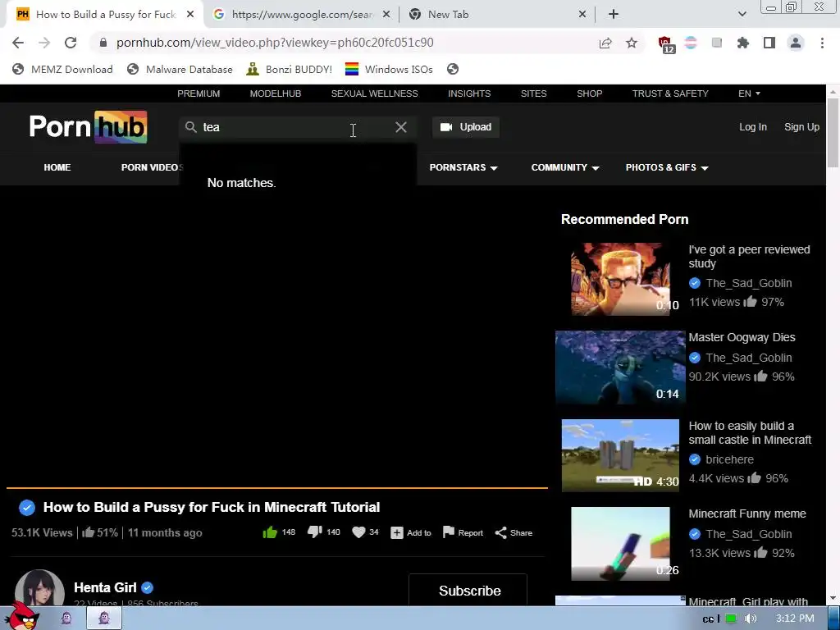Reload the page with the refresh icon
This screenshot has height=630, width=840.
click(71, 43)
